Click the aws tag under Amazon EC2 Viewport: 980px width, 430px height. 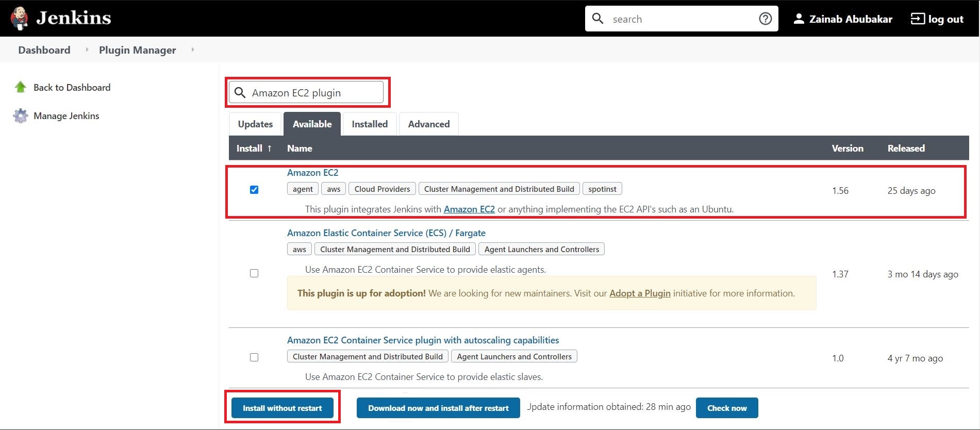click(x=334, y=189)
